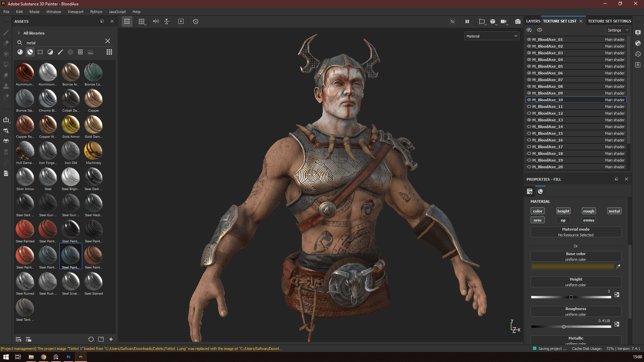Viewport: 644px width, 362px height.
Task: Open the Material mode resource selector
Action: (576, 232)
